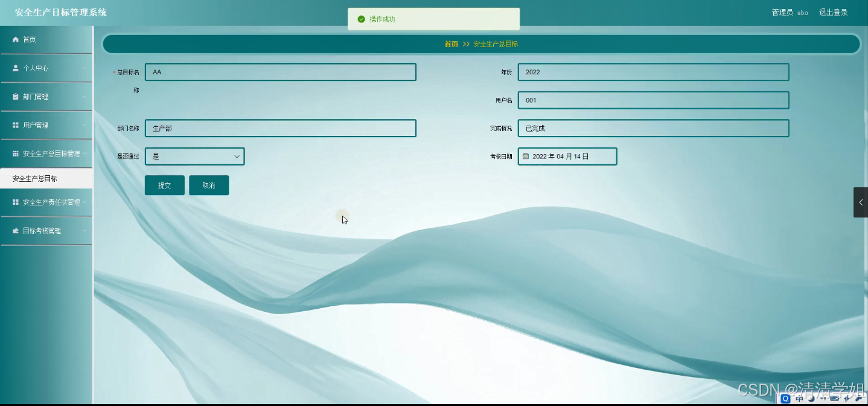Viewport: 868px width, 406px height.
Task: Click the 操作成功 notification text
Action: click(382, 19)
